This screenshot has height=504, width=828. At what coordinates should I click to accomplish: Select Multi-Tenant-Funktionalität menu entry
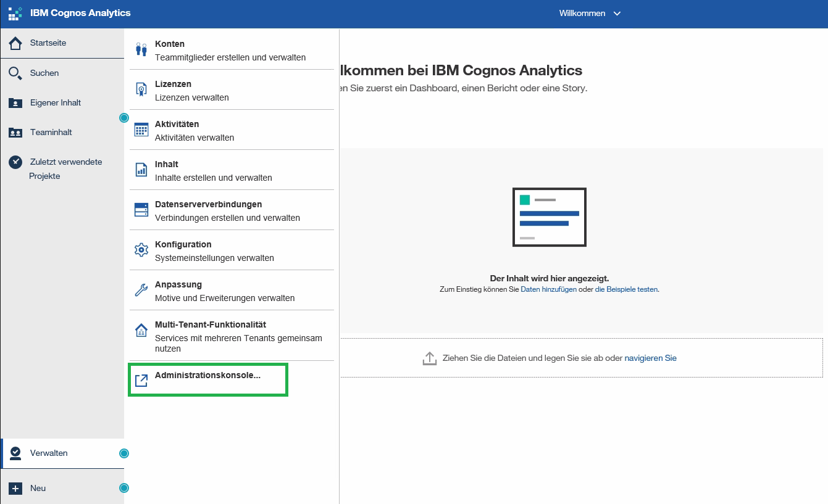tap(210, 324)
